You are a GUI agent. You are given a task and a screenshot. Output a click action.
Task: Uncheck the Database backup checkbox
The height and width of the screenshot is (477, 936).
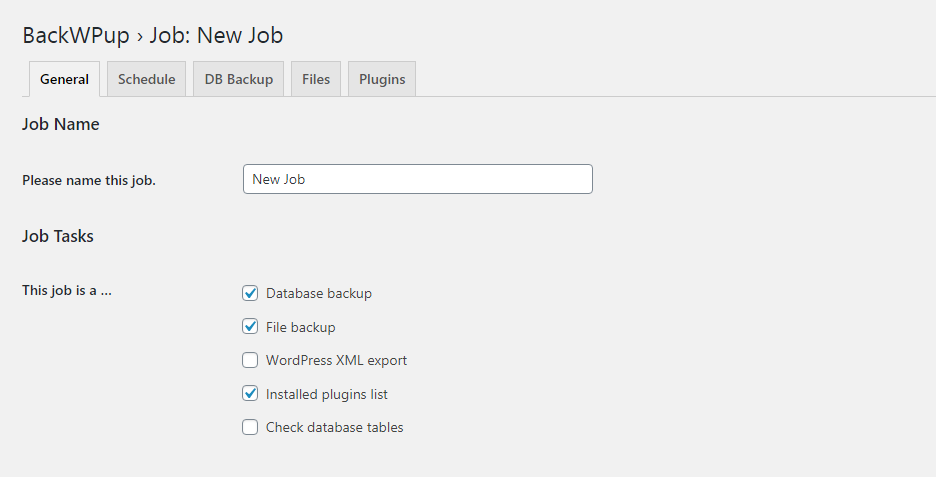tap(250, 293)
